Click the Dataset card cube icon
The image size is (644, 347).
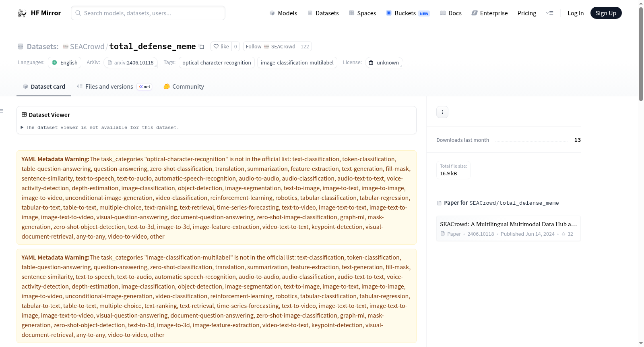click(x=25, y=86)
